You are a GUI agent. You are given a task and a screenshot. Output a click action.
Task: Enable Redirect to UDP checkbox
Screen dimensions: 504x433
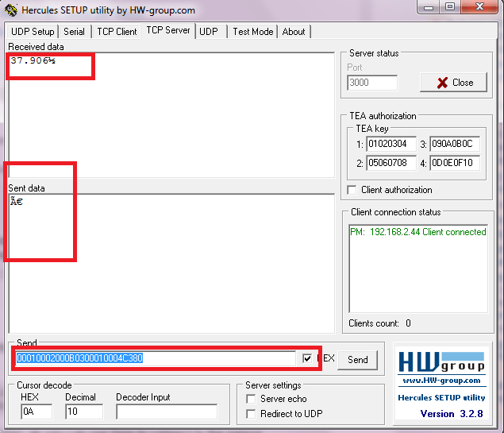tap(251, 414)
